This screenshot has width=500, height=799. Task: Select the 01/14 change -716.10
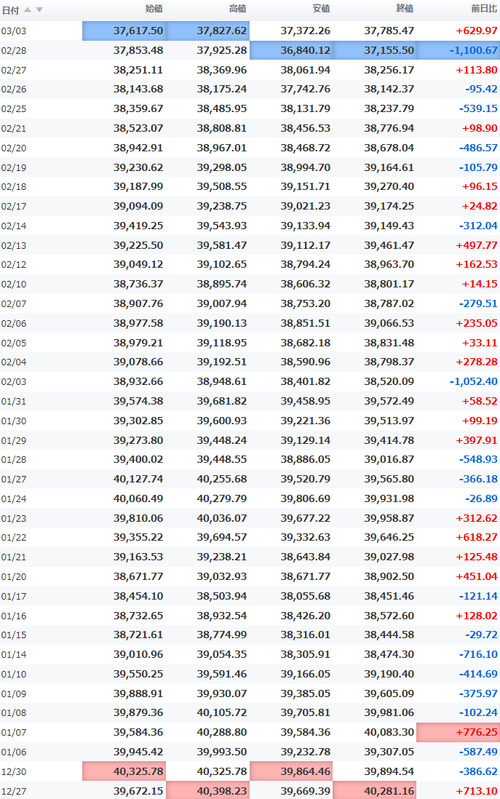(478, 654)
